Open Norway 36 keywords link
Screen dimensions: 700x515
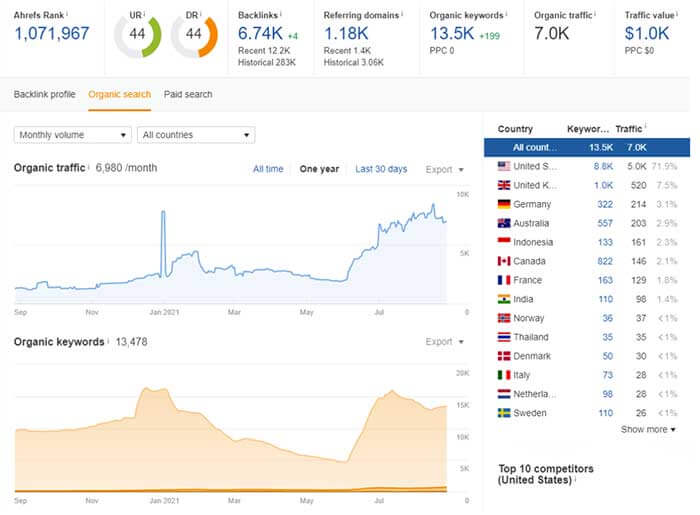pos(608,318)
